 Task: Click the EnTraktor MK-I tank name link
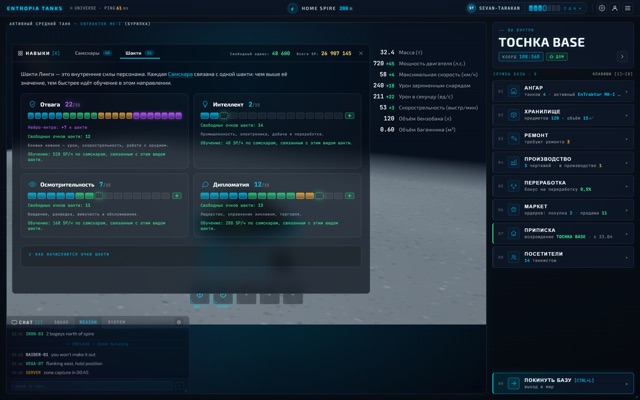click(x=598, y=95)
